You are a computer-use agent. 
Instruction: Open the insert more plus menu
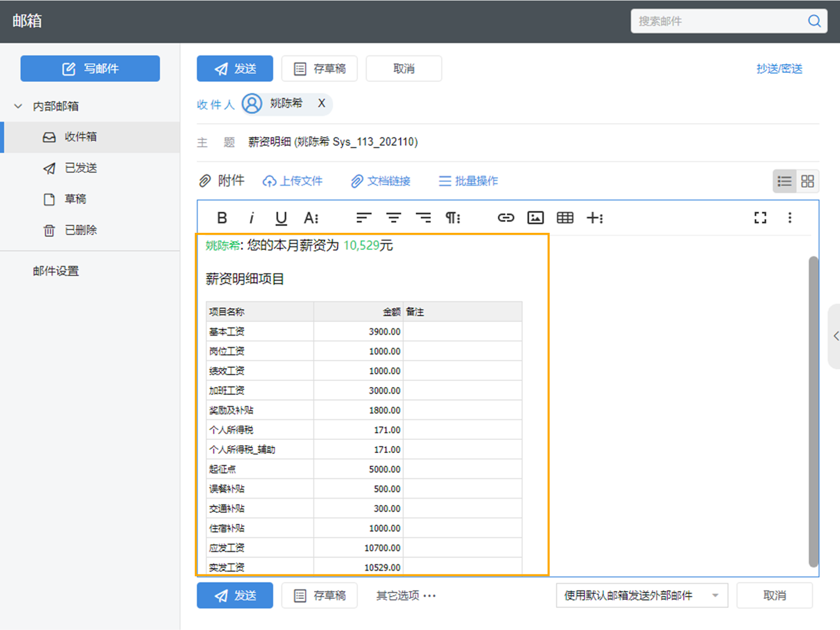[x=595, y=218]
